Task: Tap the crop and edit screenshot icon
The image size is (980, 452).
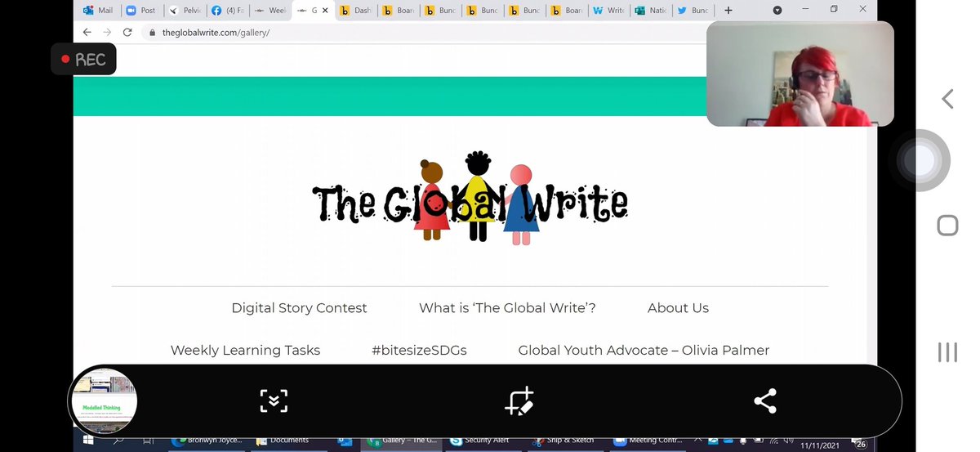Action: 519,401
